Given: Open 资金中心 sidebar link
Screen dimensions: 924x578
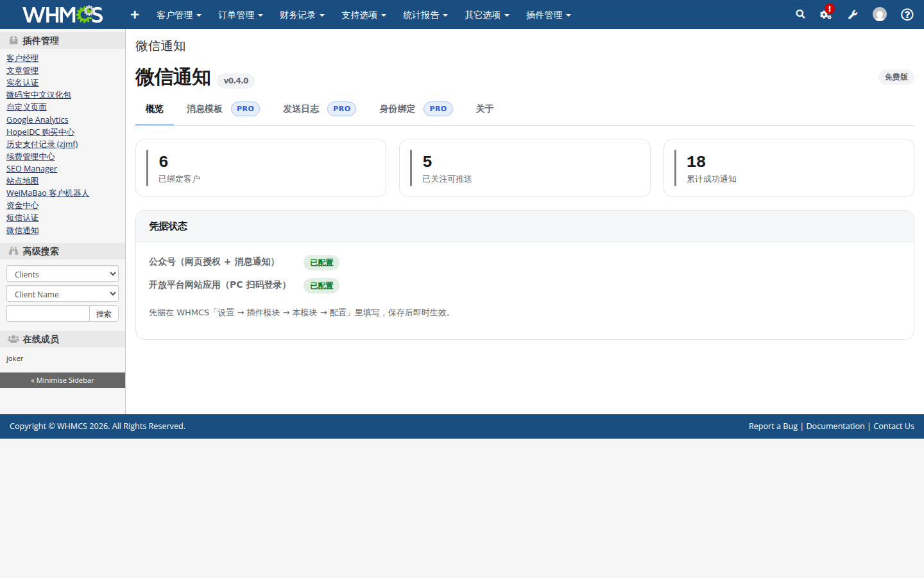Looking at the screenshot, I should coord(22,205).
